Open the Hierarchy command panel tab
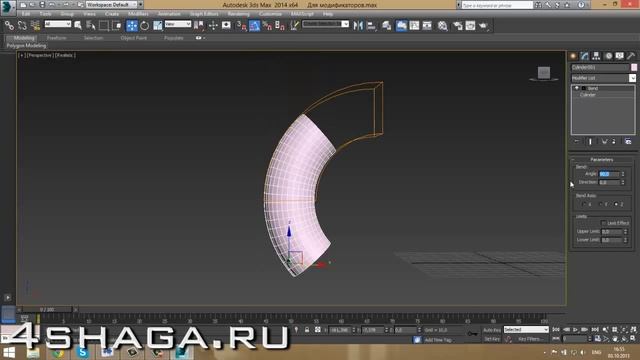This screenshot has width=640, height=360. click(x=596, y=56)
